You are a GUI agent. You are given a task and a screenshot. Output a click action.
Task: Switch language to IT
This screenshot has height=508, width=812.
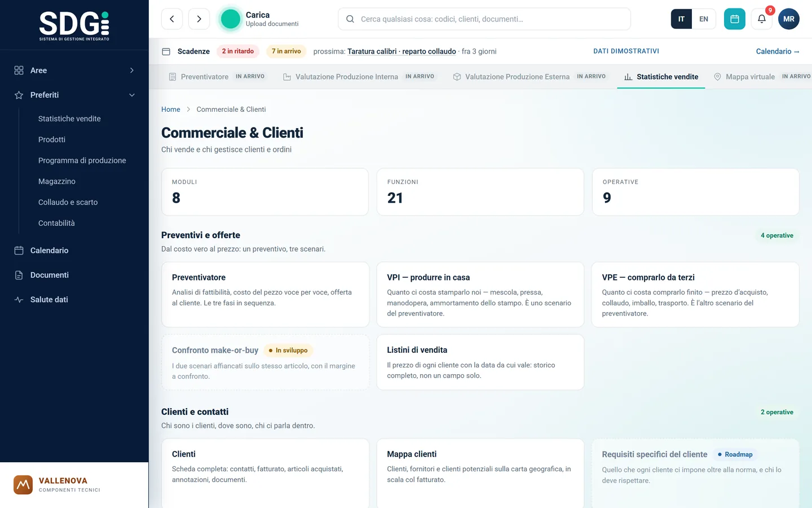pos(681,19)
